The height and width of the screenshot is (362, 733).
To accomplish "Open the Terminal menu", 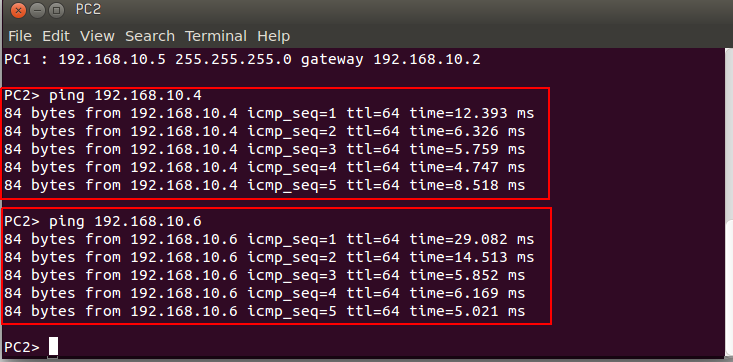I will (216, 36).
